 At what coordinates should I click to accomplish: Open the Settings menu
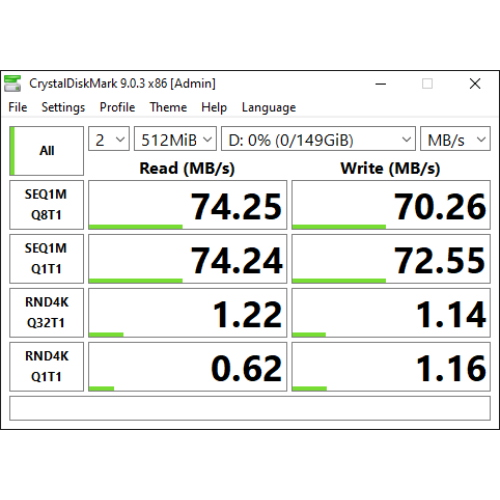click(63, 107)
